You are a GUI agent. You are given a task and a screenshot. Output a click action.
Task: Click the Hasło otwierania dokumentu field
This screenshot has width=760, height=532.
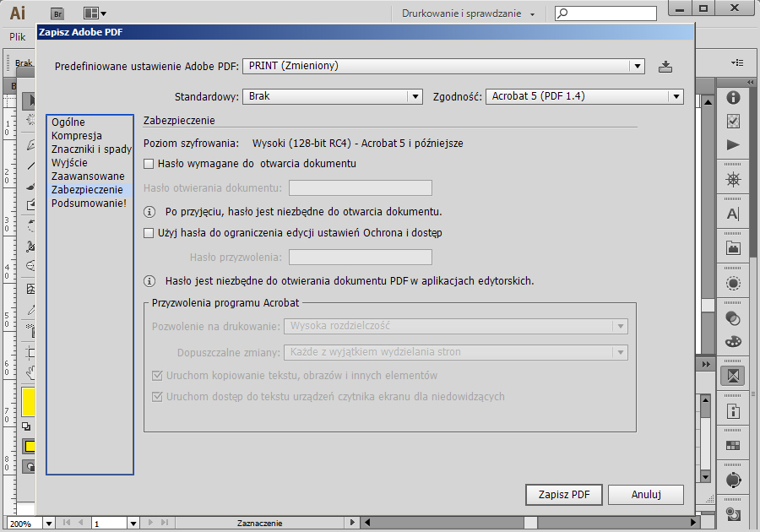click(x=360, y=188)
